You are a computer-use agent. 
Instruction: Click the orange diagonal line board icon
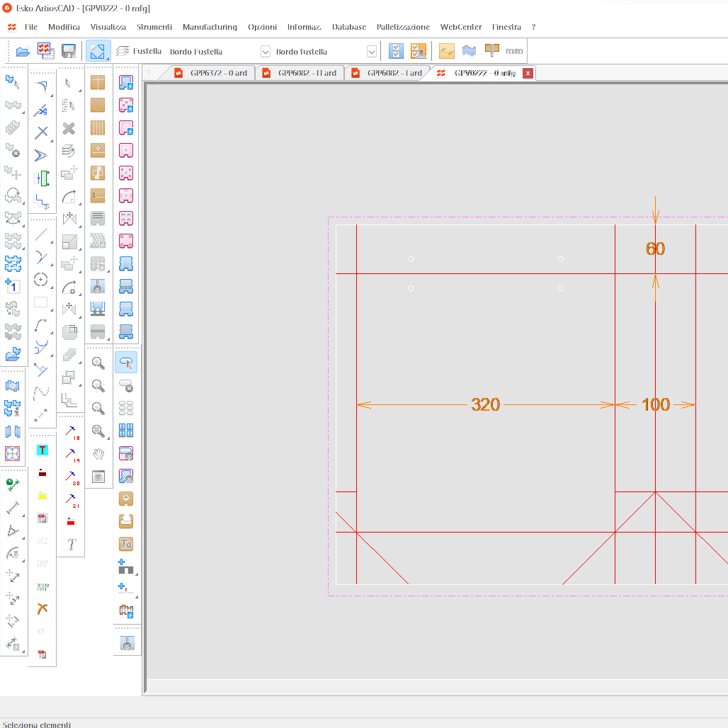pyautogui.click(x=98, y=105)
